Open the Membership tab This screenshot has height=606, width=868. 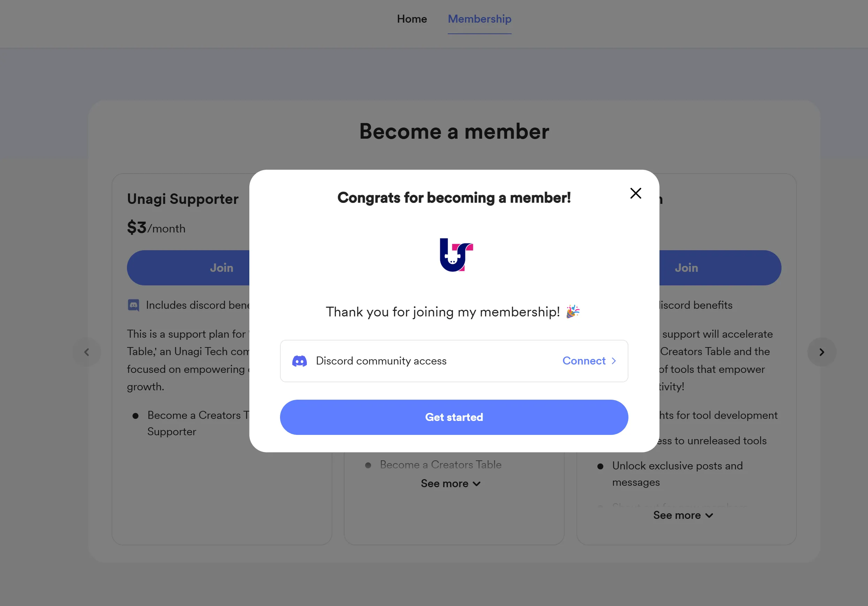(x=480, y=19)
